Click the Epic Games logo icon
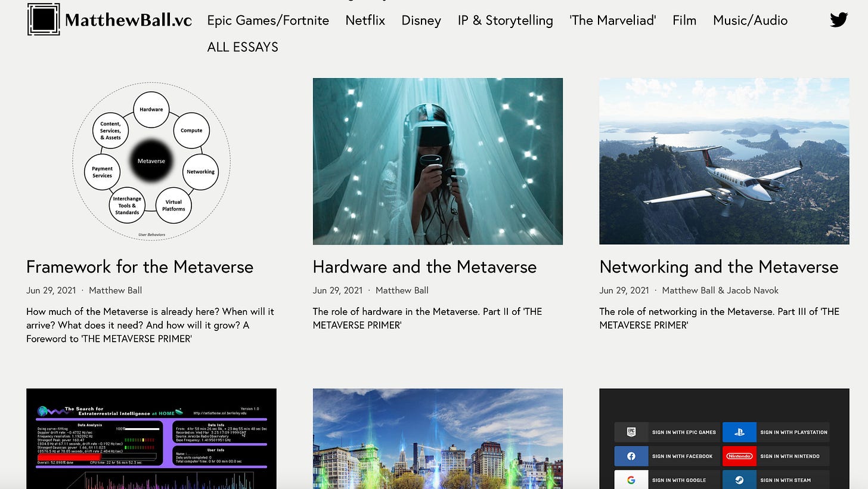The height and width of the screenshot is (489, 868). (x=631, y=432)
